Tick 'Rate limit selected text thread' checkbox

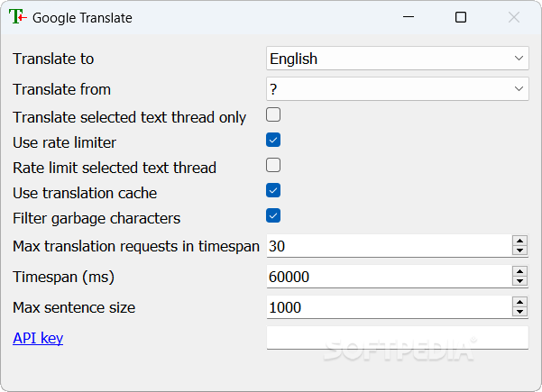coord(273,165)
